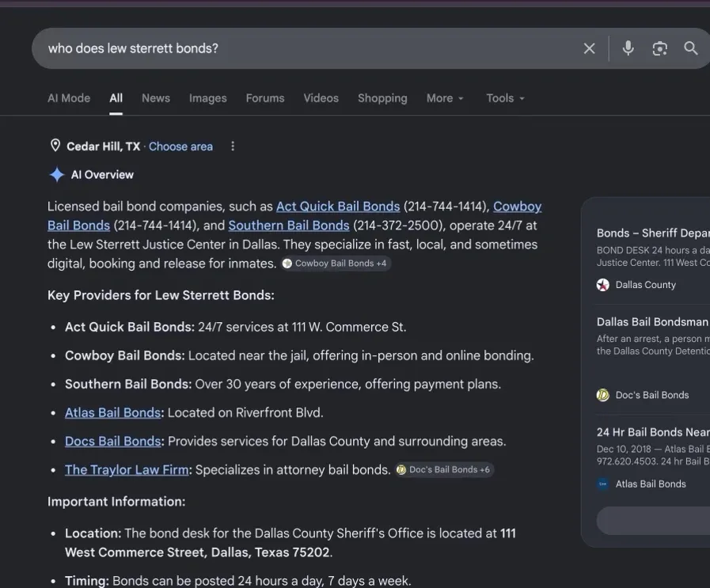This screenshot has width=710, height=588.
Task: Click in the search box text
Action: coord(133,48)
